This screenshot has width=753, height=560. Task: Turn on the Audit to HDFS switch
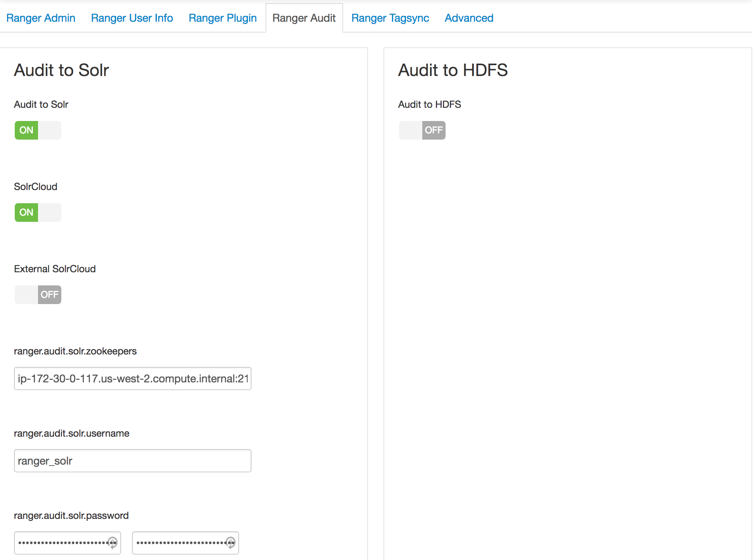point(422,130)
